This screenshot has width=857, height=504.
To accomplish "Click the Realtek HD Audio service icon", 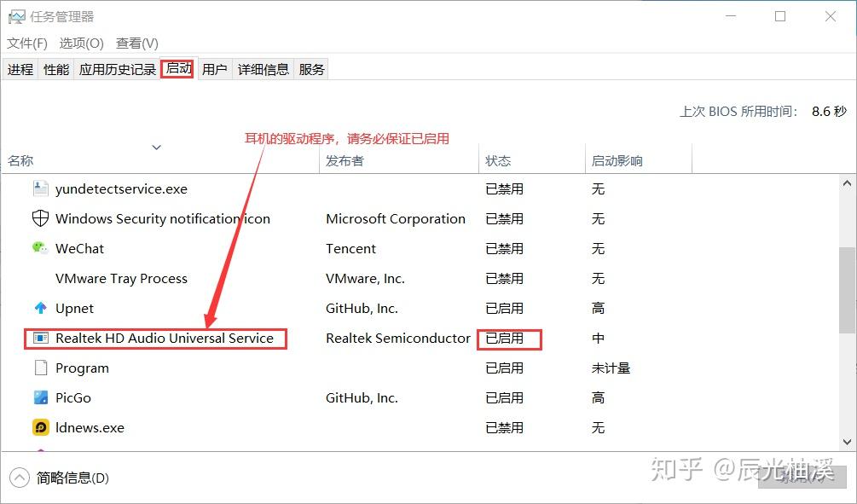I will point(41,338).
